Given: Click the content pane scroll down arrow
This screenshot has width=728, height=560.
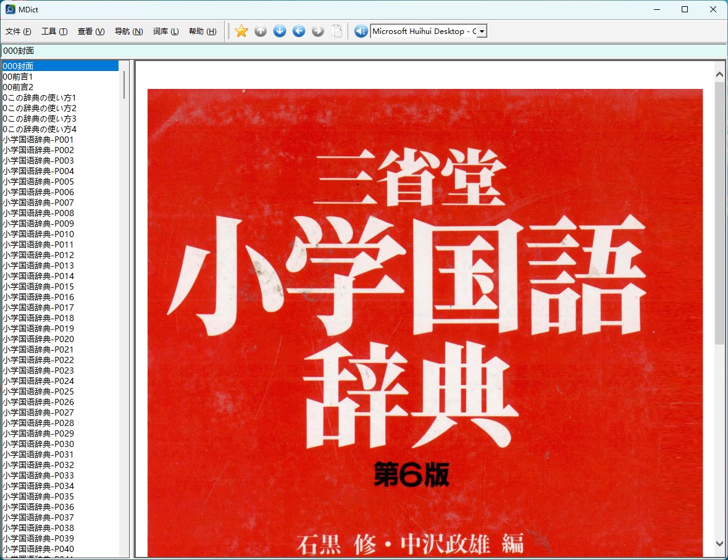Looking at the screenshot, I should tap(719, 543).
